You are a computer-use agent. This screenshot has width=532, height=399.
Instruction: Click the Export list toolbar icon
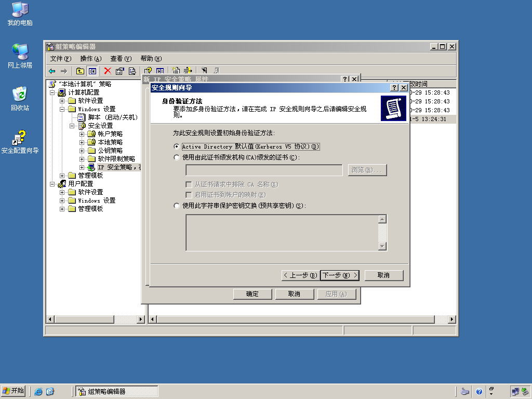pyautogui.click(x=132, y=71)
